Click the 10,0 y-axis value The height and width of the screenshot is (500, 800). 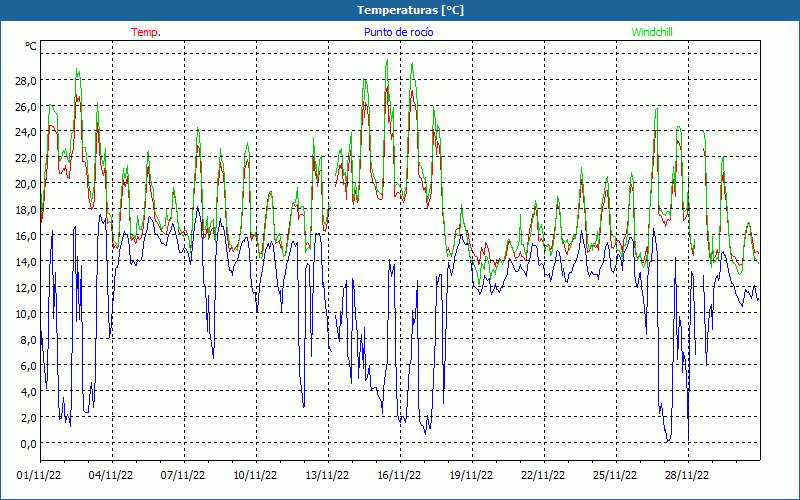click(28, 314)
